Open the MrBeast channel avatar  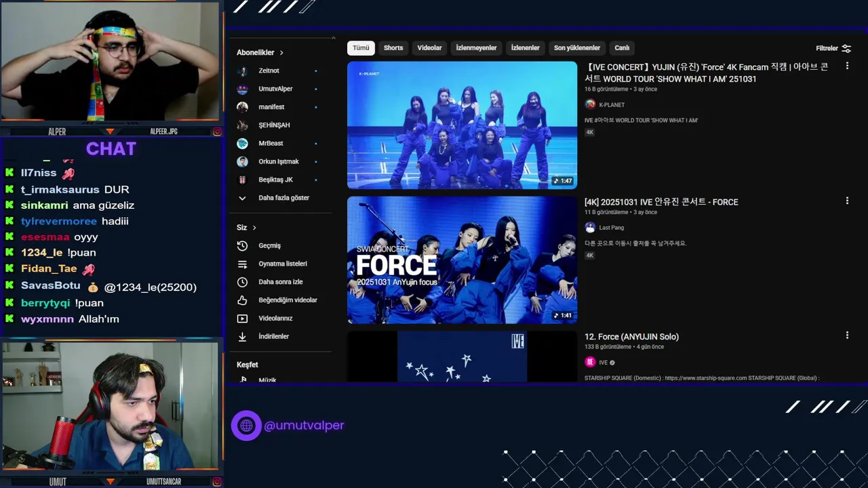[x=242, y=144]
